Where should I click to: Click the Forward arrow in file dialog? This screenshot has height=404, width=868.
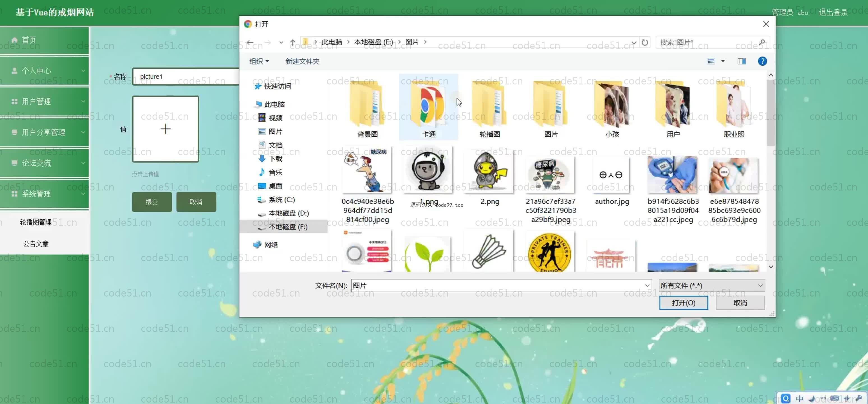point(267,42)
